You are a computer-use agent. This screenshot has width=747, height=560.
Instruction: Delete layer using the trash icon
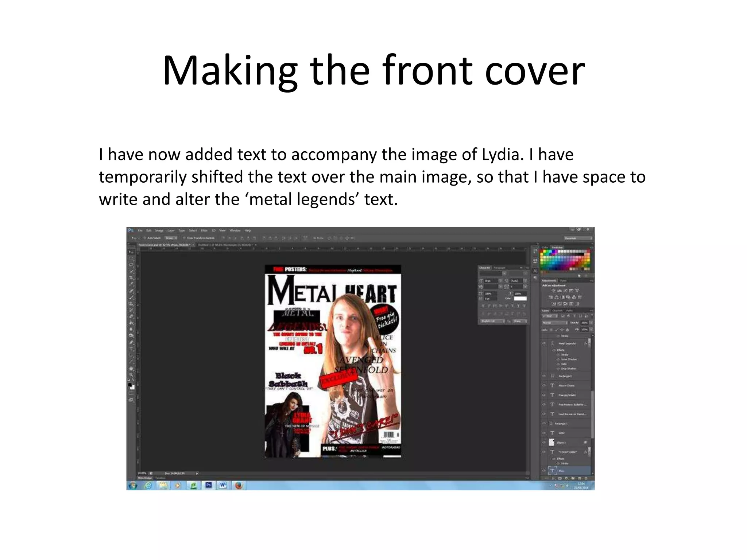[x=586, y=478]
